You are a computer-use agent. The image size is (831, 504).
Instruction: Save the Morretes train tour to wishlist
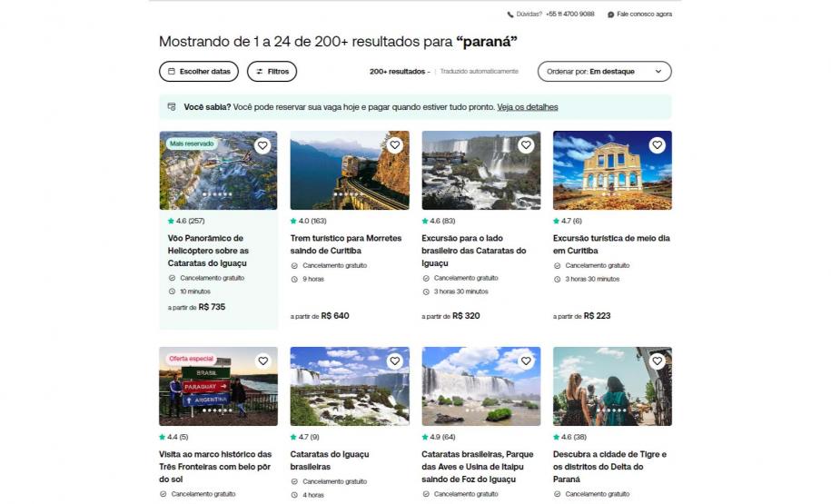[394, 145]
